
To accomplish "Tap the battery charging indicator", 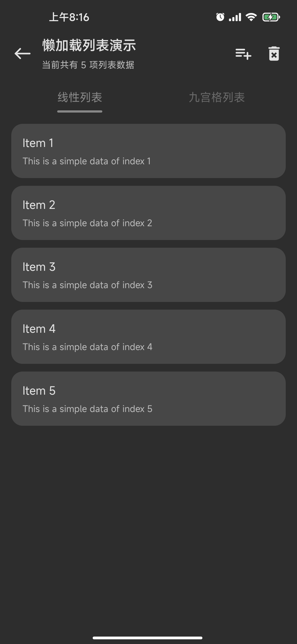I will (x=271, y=17).
